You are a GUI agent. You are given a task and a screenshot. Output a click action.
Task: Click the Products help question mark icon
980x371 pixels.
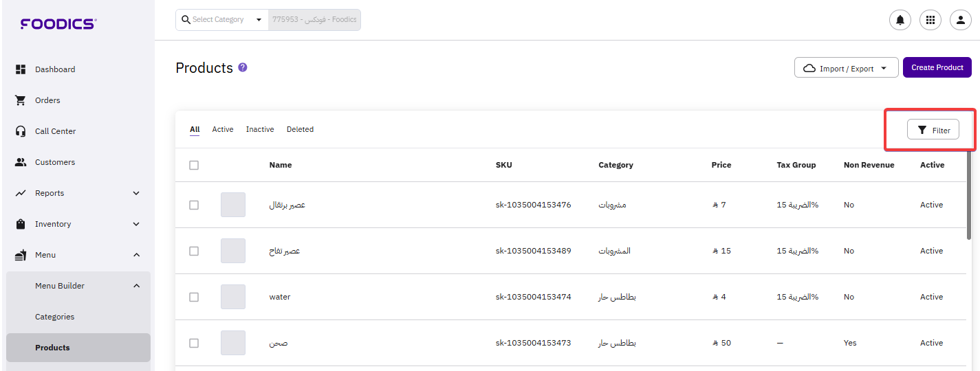coord(243,67)
